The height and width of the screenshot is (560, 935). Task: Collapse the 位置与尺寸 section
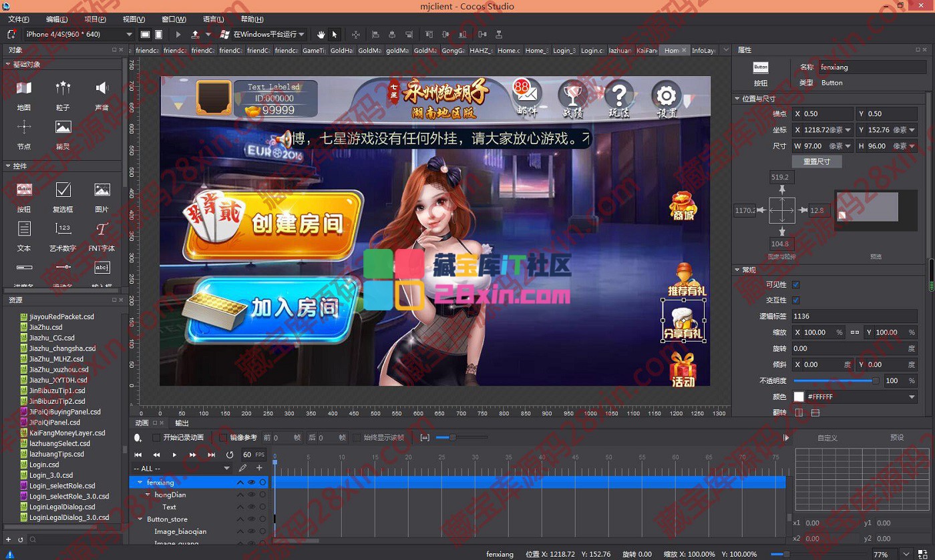(x=737, y=99)
